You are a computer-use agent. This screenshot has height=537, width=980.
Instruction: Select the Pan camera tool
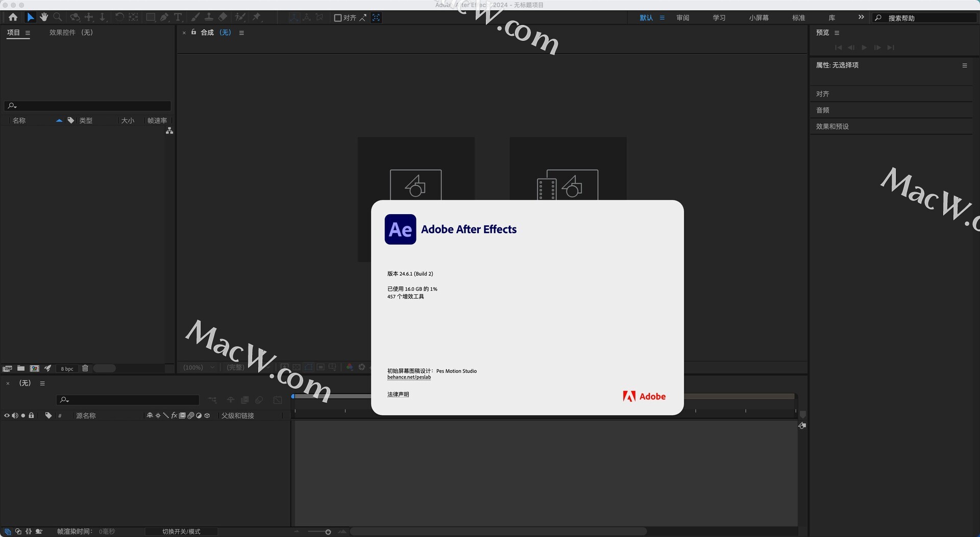[x=89, y=17]
